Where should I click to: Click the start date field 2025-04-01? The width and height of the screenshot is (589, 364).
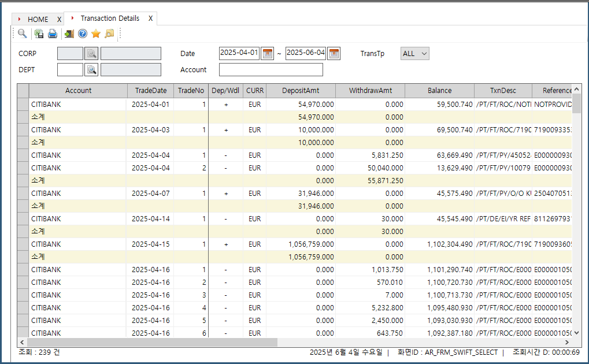tap(239, 53)
